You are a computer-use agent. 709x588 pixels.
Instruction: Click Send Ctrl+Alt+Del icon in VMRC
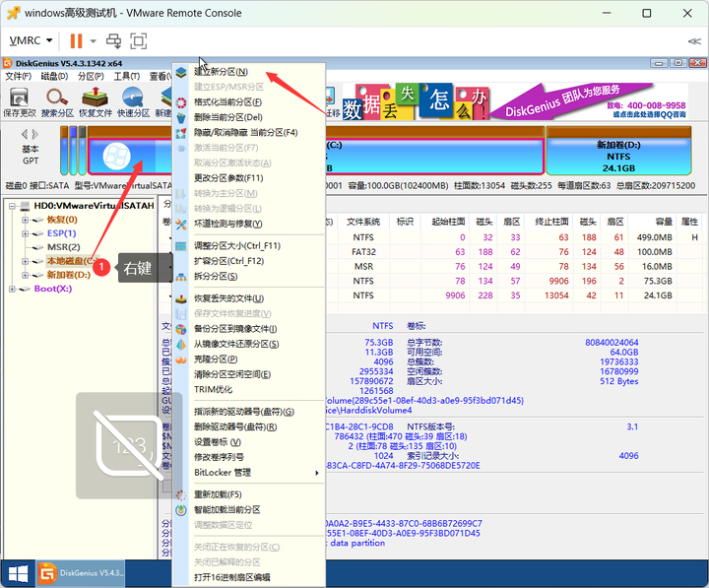113,40
